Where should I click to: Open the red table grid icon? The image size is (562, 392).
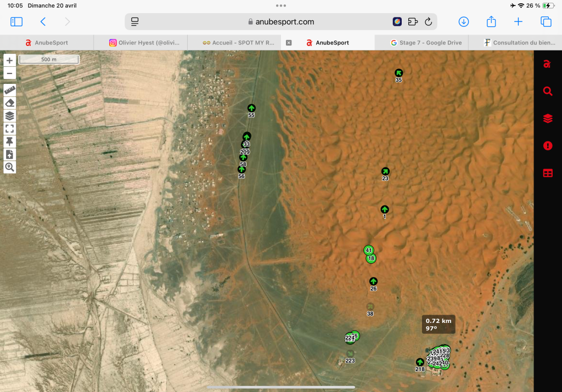pyautogui.click(x=547, y=173)
